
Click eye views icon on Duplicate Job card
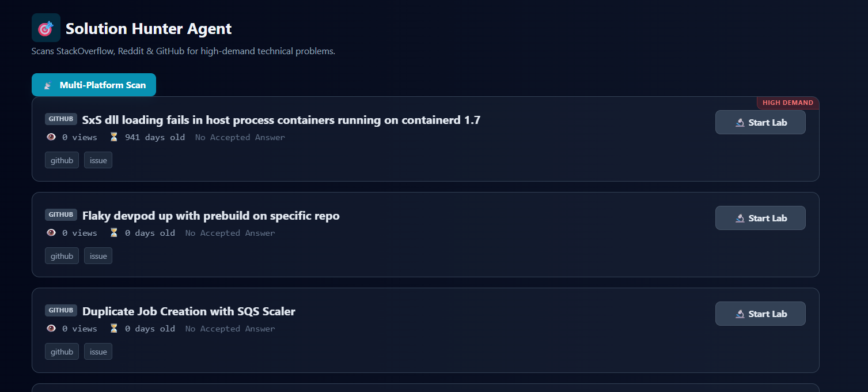point(51,329)
